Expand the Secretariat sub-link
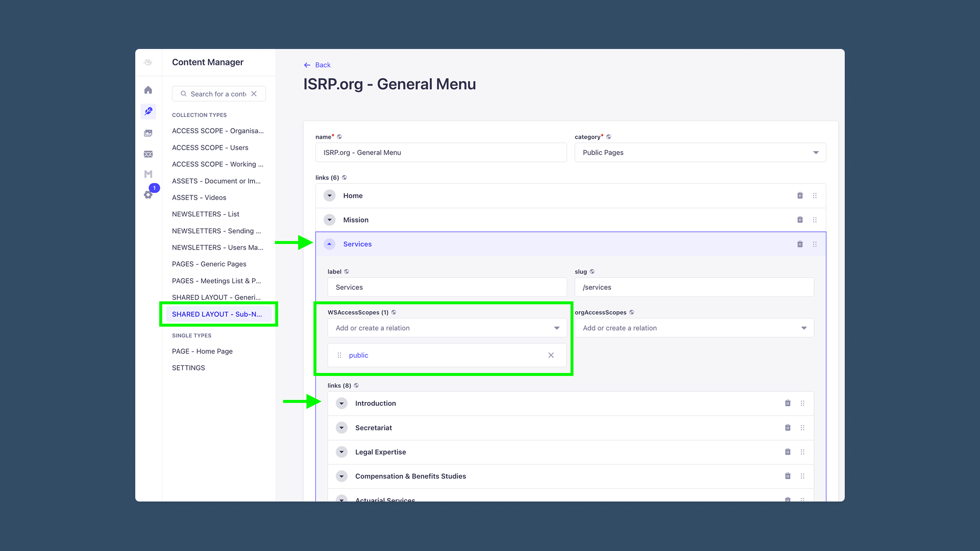 point(342,428)
